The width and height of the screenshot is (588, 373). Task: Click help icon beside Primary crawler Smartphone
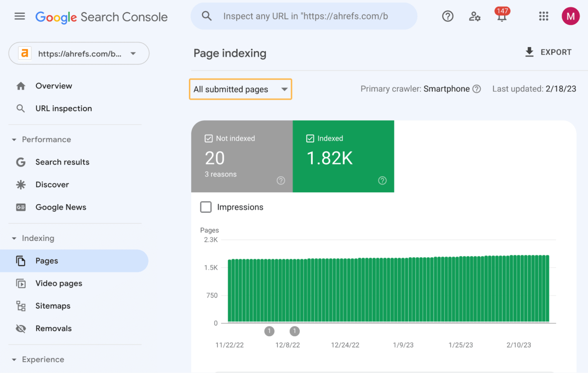477,89
